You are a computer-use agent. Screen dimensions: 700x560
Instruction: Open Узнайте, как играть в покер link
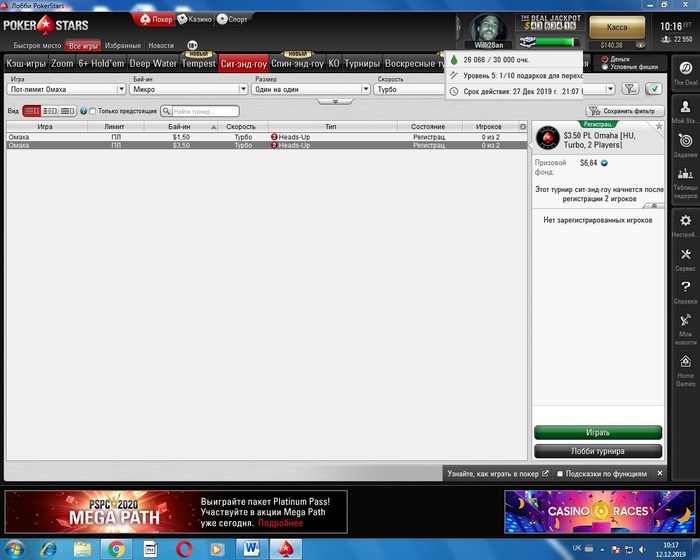coord(498,473)
